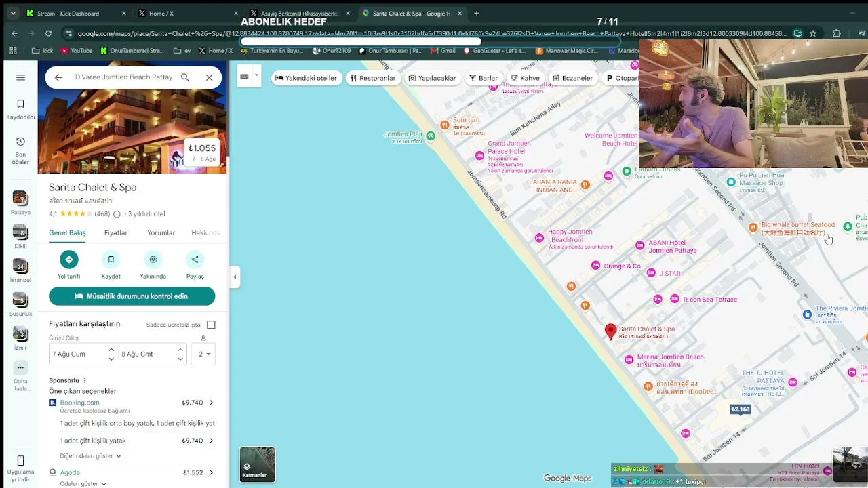868x488 pixels.
Task: Select the Jomtien Plajı beach marker
Action: coord(431,136)
